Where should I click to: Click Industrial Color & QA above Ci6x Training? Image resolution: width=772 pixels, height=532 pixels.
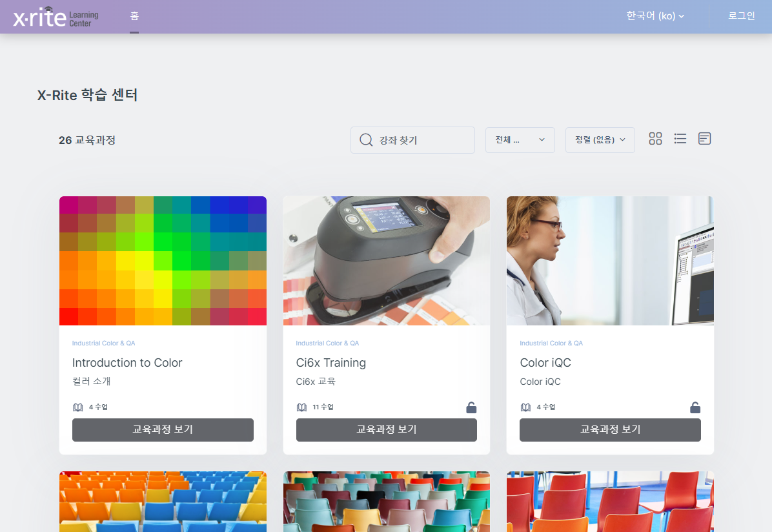pyautogui.click(x=327, y=343)
